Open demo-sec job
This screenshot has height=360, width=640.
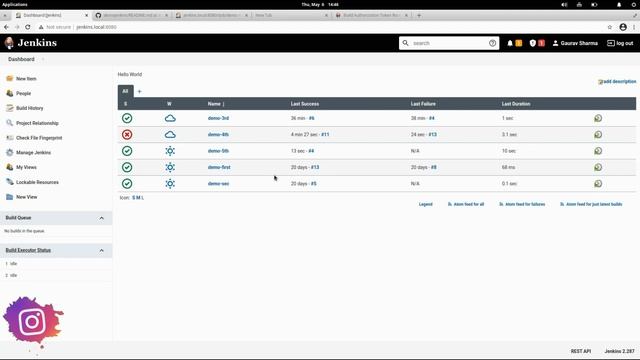click(218, 183)
